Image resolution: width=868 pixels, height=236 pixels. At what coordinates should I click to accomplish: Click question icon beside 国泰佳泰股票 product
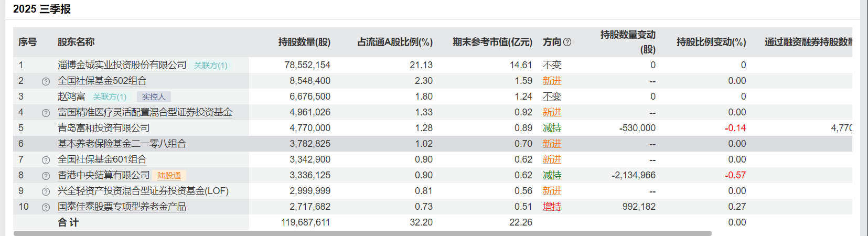[46, 207]
